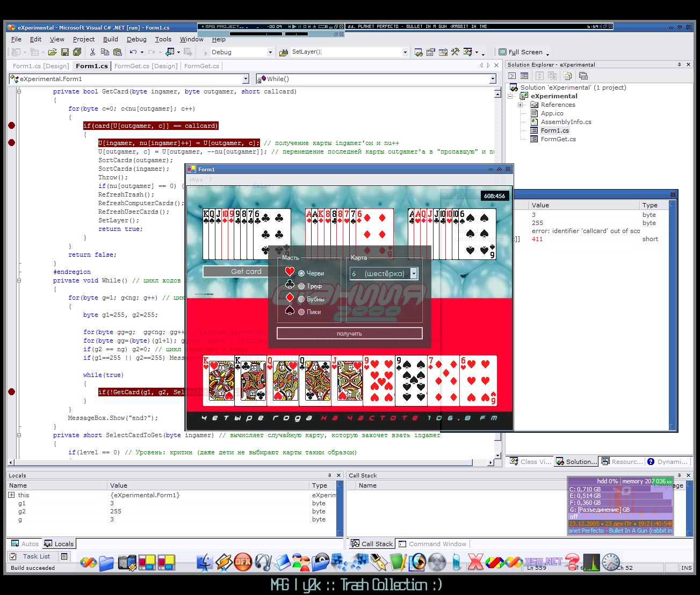Switch to the FormGet.cs tab
The image size is (700, 595).
(x=201, y=66)
